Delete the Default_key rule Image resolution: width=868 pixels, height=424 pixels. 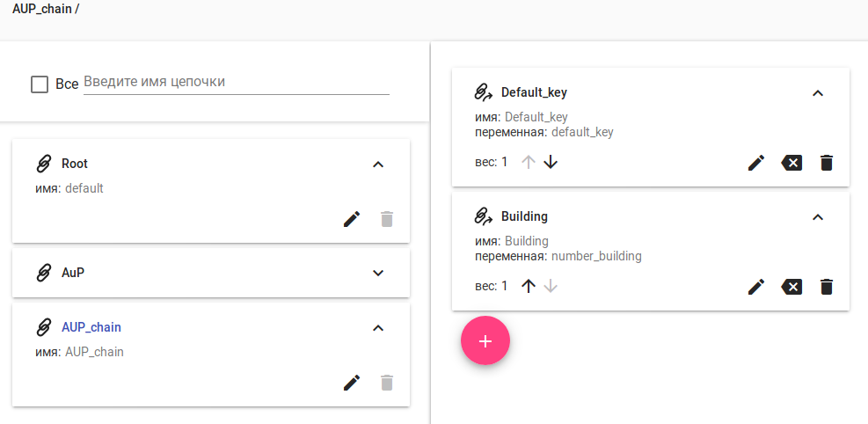coord(827,163)
